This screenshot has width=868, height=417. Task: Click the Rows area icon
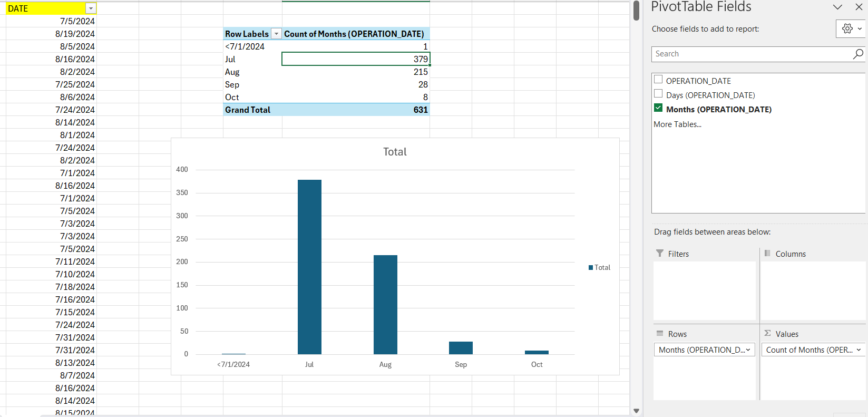[x=660, y=334]
